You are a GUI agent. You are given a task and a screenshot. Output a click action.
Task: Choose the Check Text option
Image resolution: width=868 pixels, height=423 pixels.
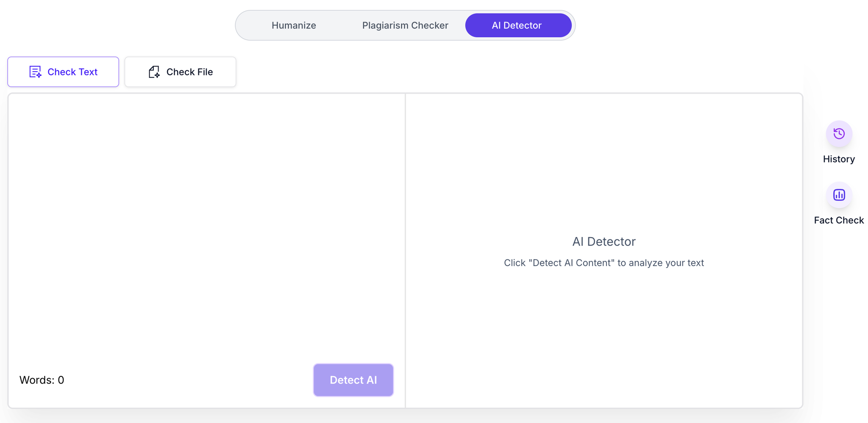(x=63, y=72)
